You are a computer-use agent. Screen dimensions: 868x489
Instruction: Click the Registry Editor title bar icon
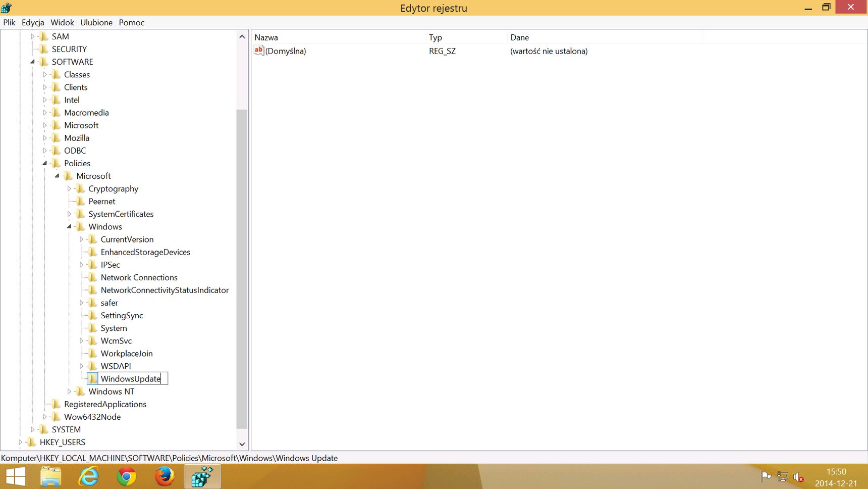[x=6, y=8]
